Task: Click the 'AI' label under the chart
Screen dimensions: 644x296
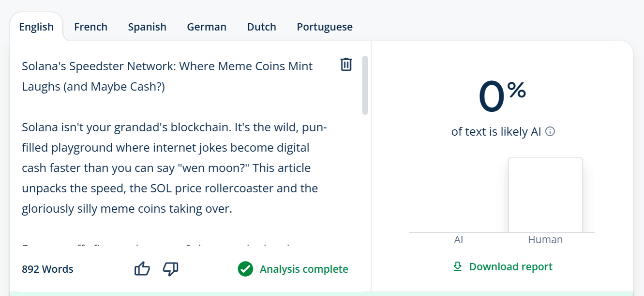Action: click(459, 240)
